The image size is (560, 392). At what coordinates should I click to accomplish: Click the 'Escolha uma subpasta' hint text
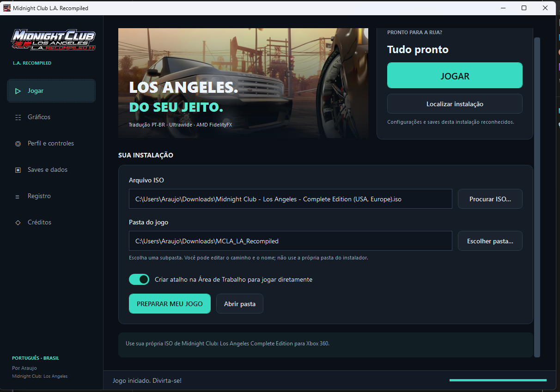coord(249,258)
